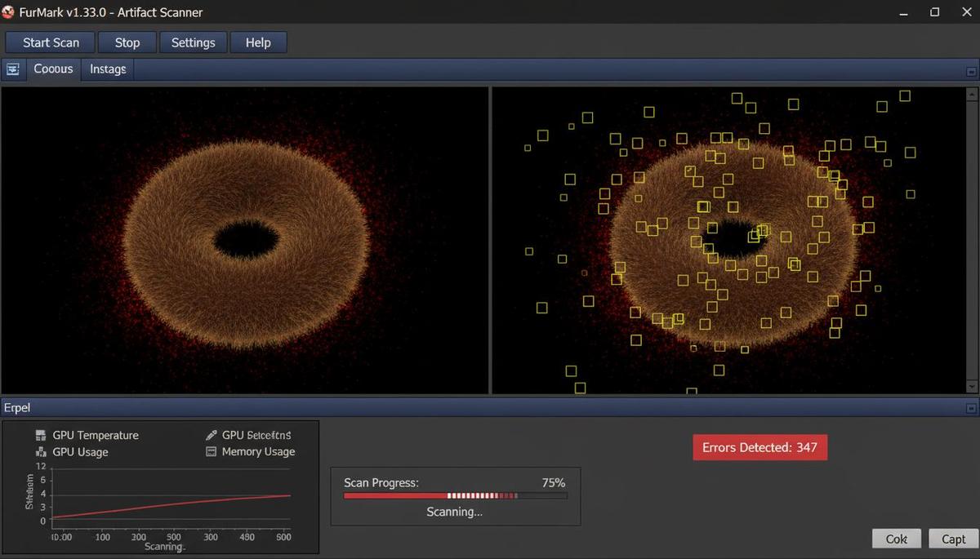The width and height of the screenshot is (980, 559).
Task: Switch to the Instags tab
Action: coord(108,69)
